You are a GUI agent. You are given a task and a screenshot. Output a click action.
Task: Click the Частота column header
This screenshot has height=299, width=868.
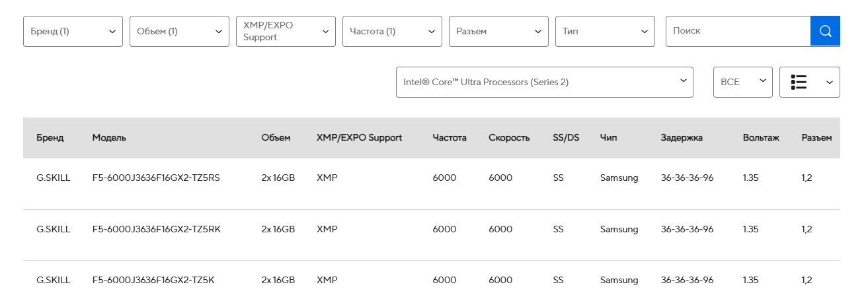pos(450,138)
